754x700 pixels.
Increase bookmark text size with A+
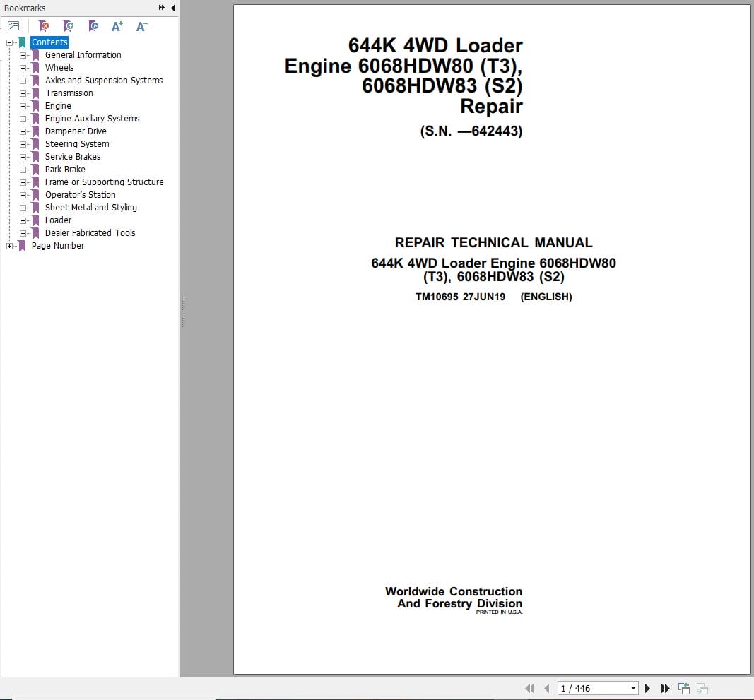click(x=117, y=26)
